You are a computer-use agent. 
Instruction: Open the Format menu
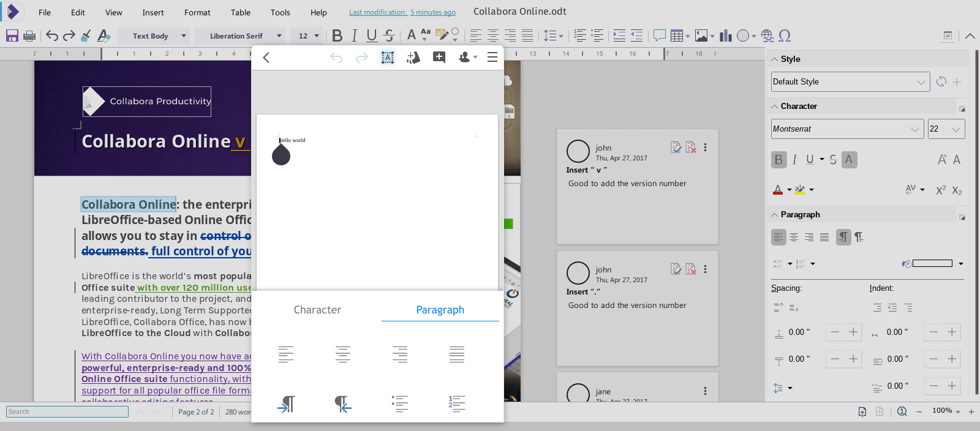click(197, 12)
